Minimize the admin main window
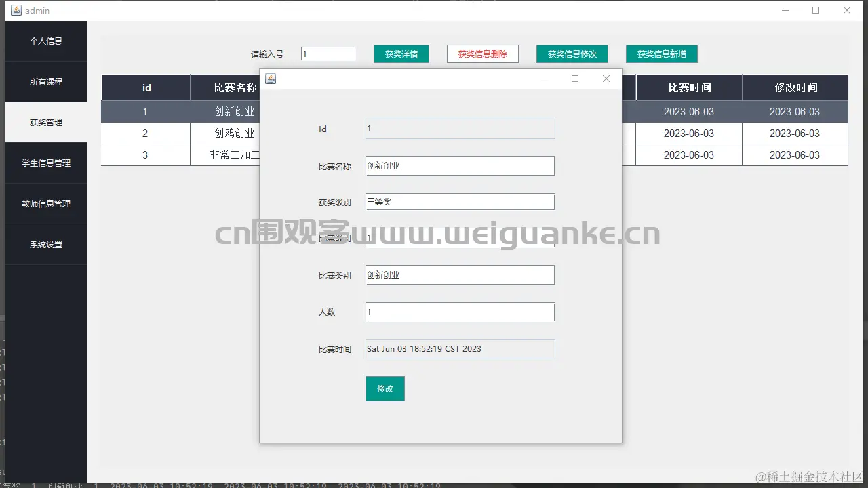 click(x=785, y=10)
